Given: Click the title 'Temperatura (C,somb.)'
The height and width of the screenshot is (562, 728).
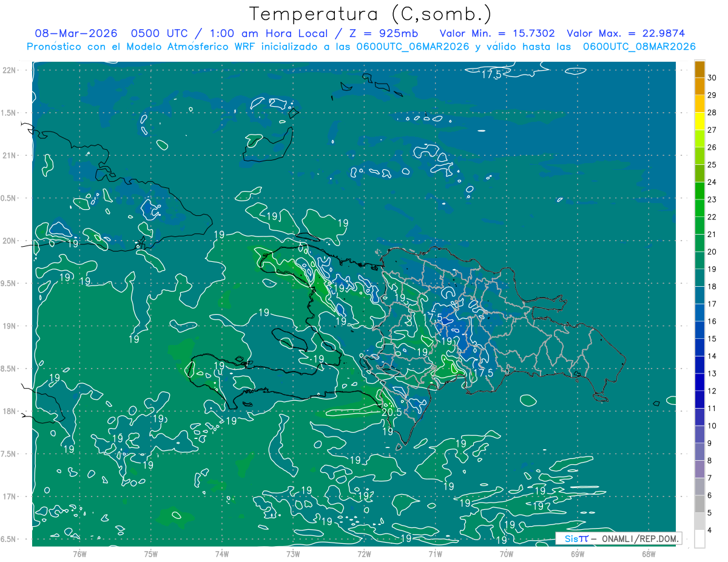Looking at the screenshot, I should (371, 14).
